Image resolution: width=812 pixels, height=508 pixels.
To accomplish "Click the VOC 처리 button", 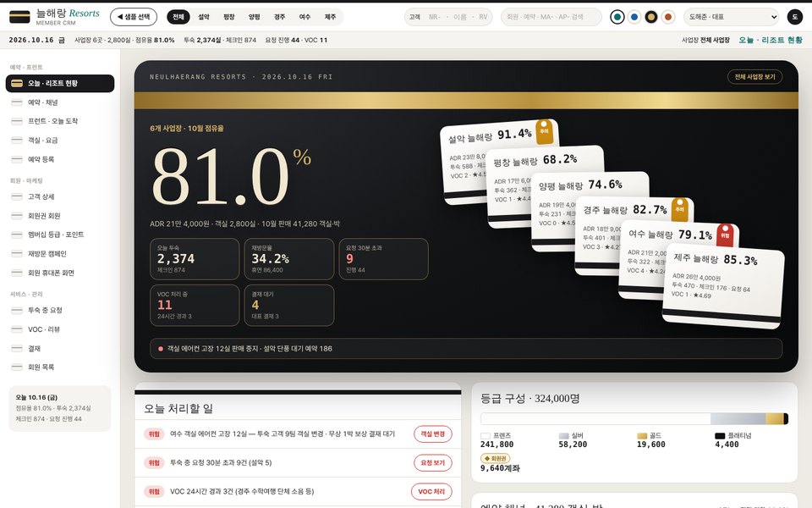I will (431, 491).
